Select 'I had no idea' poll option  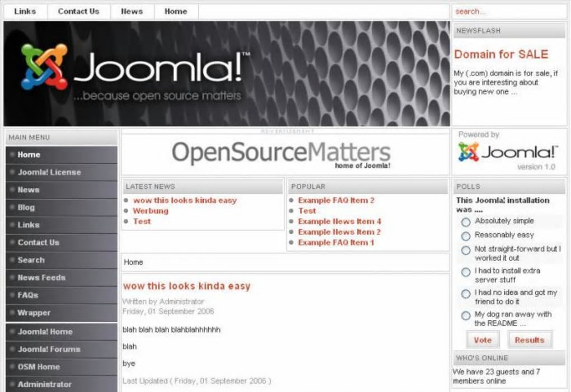[x=466, y=294]
